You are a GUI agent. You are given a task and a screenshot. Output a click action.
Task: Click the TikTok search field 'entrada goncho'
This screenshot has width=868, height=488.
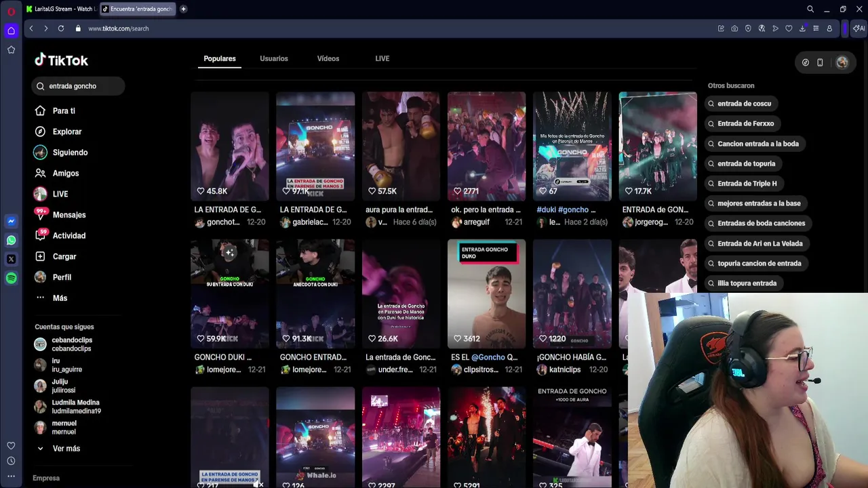coord(78,86)
